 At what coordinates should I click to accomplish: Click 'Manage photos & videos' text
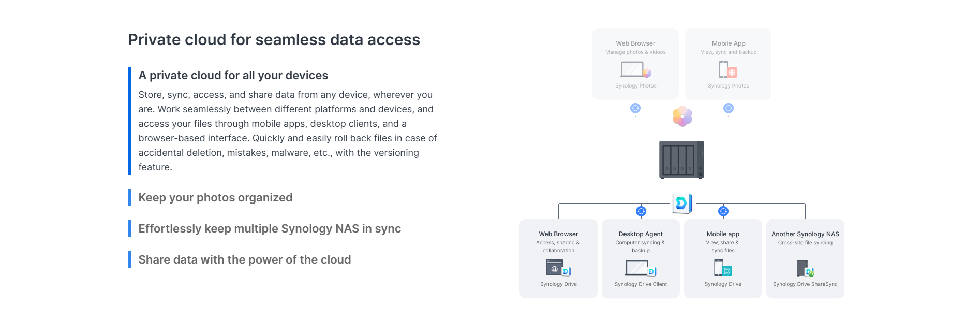point(635,52)
